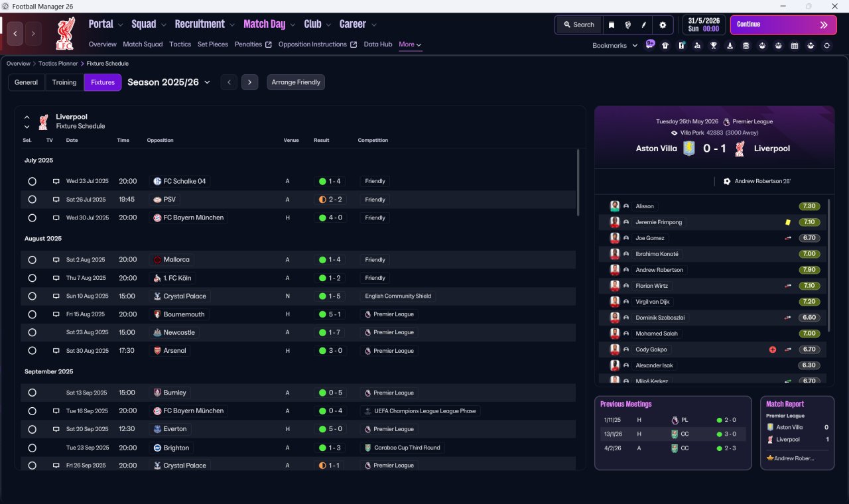Click the Alisson player portrait icon
This screenshot has width=849, height=504.
[615, 206]
